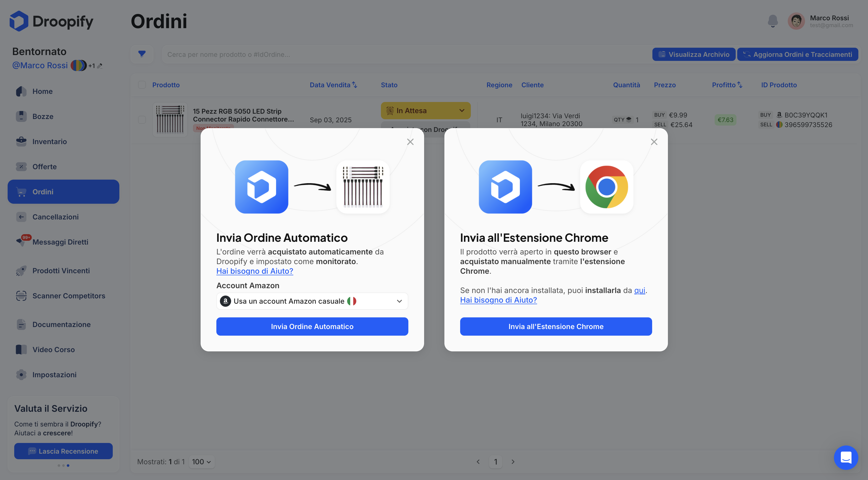Image resolution: width=868 pixels, height=480 pixels.
Task: Sort by Profitto arrows
Action: click(x=740, y=85)
